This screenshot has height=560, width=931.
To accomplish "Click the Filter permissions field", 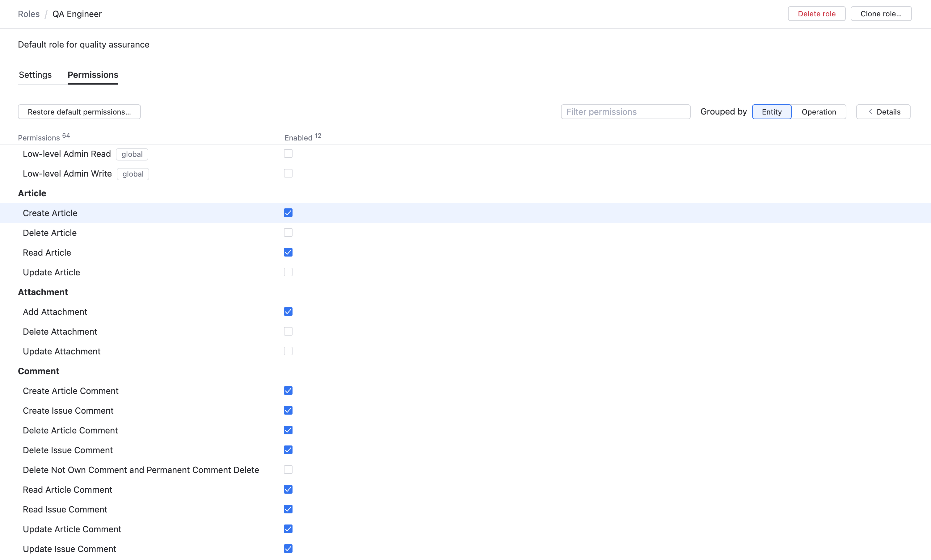I will pyautogui.click(x=625, y=112).
